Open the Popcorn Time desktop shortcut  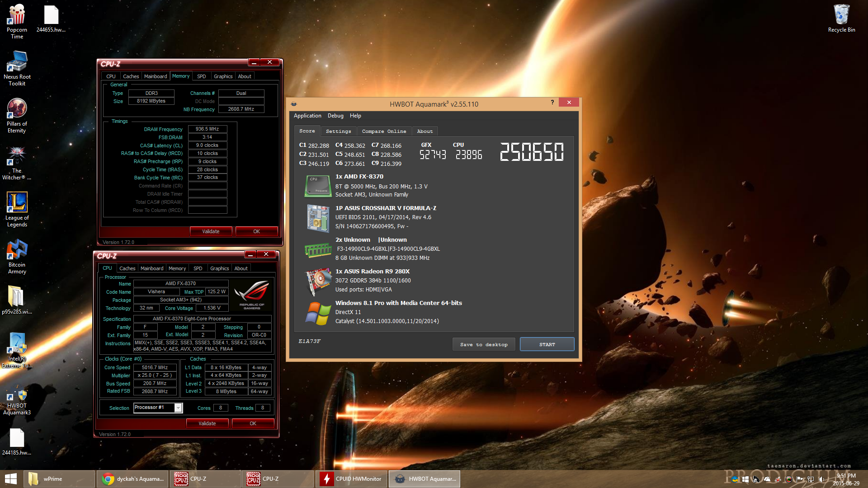(x=17, y=21)
